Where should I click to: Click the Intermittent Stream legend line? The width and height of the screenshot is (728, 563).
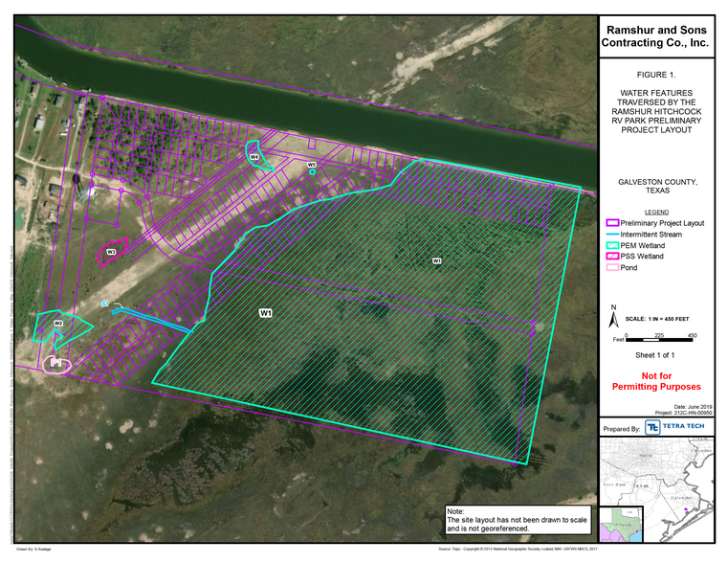point(612,235)
